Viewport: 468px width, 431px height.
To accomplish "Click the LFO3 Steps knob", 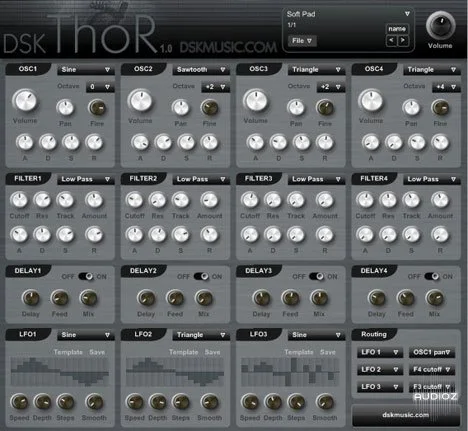I will point(296,402).
